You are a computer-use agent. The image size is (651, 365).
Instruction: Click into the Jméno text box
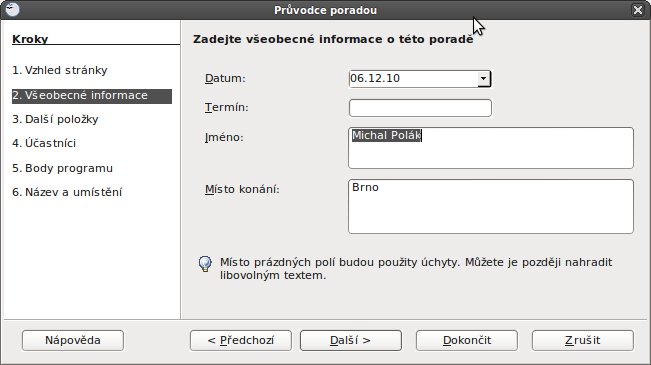[x=491, y=148]
